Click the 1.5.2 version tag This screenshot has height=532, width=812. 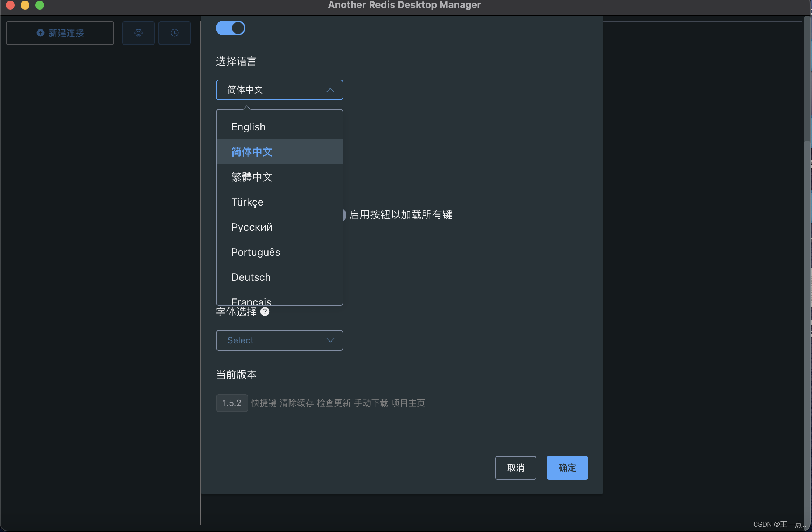coord(232,403)
